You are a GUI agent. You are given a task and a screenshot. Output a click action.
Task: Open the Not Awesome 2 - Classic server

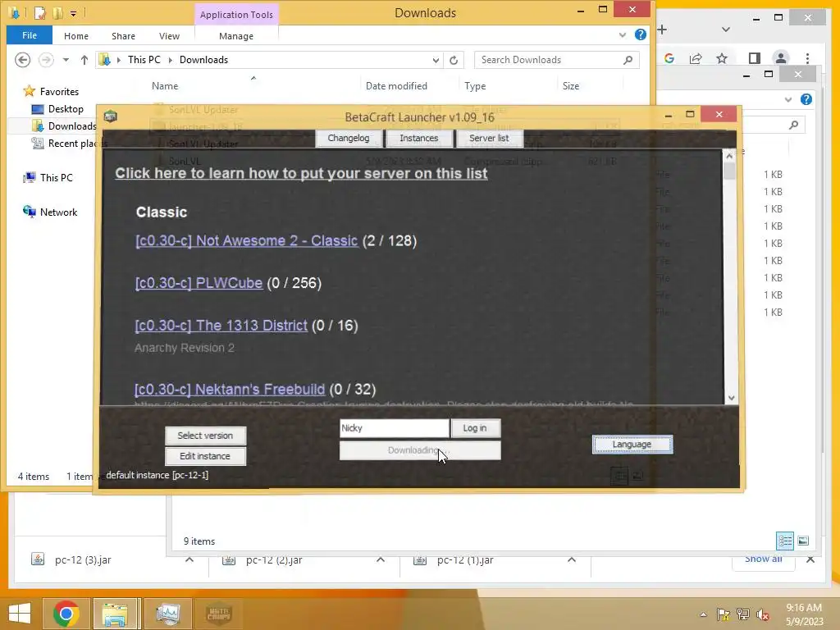[x=246, y=240]
